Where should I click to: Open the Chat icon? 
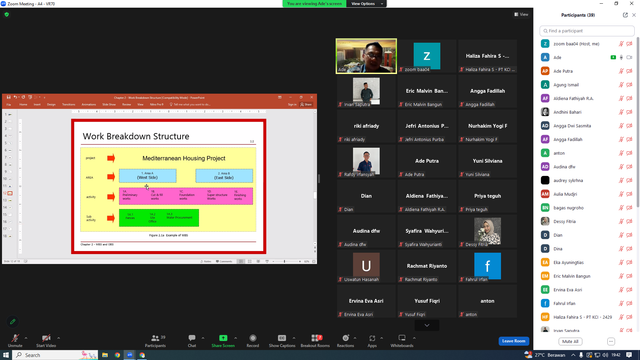pyautogui.click(x=192, y=338)
